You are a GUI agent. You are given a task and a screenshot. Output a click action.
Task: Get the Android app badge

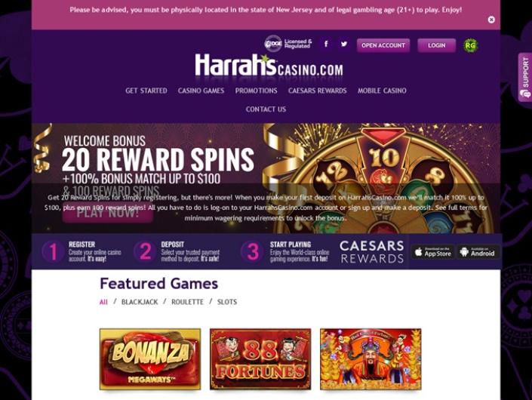tap(478, 252)
